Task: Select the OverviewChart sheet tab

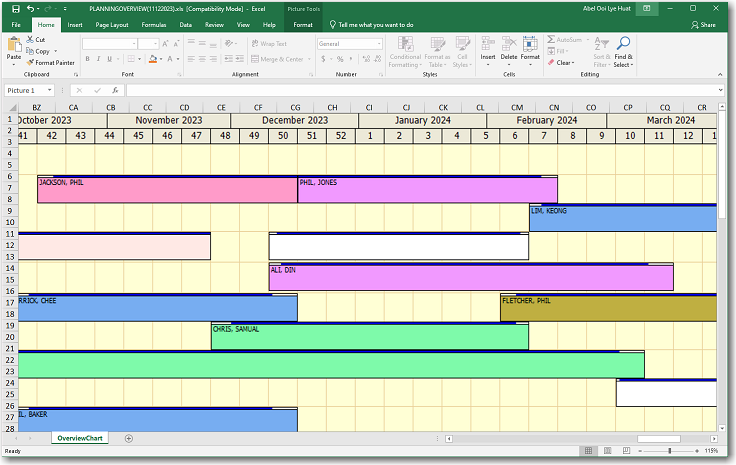Action: coord(80,438)
